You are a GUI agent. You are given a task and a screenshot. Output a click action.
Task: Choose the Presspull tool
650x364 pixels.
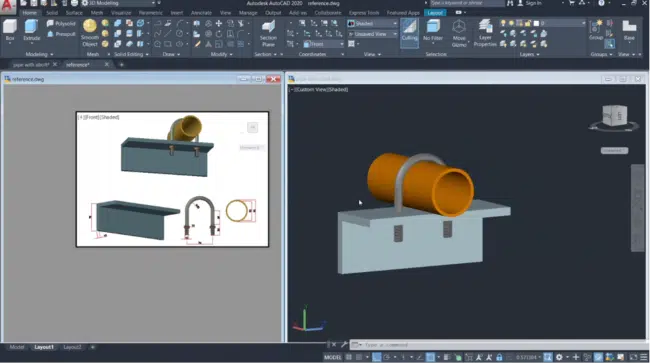click(x=61, y=34)
